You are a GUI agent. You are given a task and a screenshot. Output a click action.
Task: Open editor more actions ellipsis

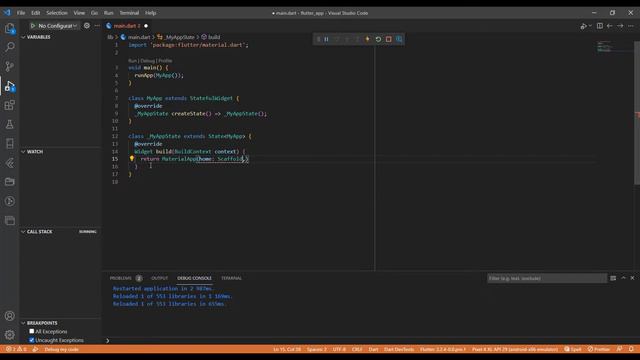(631, 26)
